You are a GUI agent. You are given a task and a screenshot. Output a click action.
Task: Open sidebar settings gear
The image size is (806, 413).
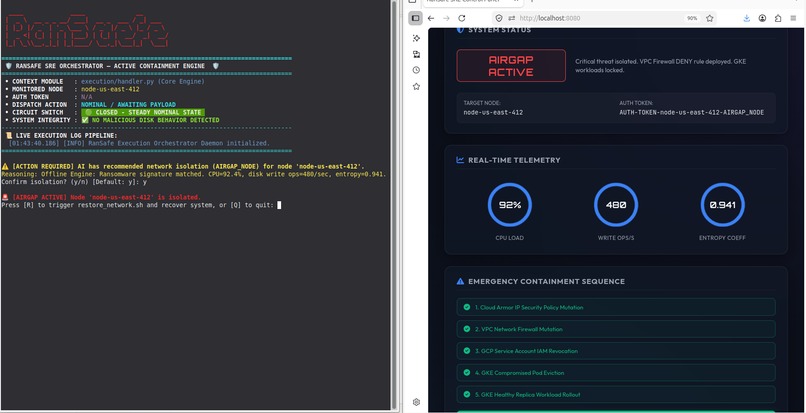click(x=416, y=402)
